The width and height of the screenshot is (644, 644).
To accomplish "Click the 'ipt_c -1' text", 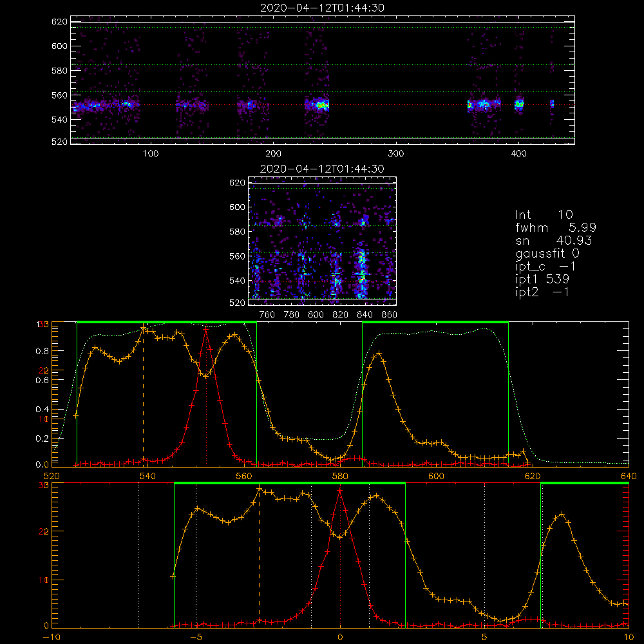I will pyautogui.click(x=545, y=267).
